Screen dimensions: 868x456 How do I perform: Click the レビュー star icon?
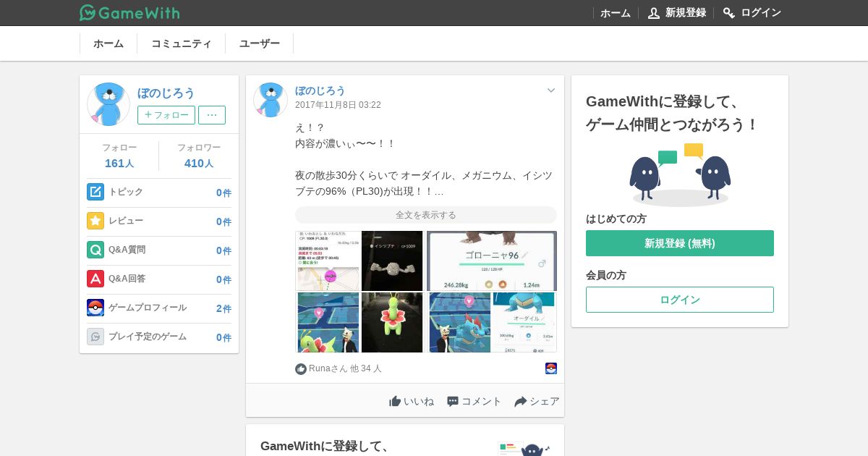click(x=95, y=221)
